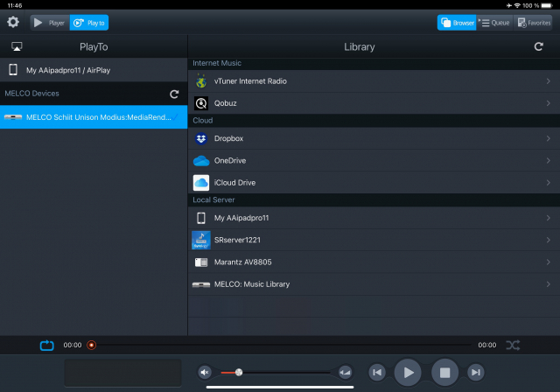
Task: Open the Qobuz entry
Action: point(374,103)
